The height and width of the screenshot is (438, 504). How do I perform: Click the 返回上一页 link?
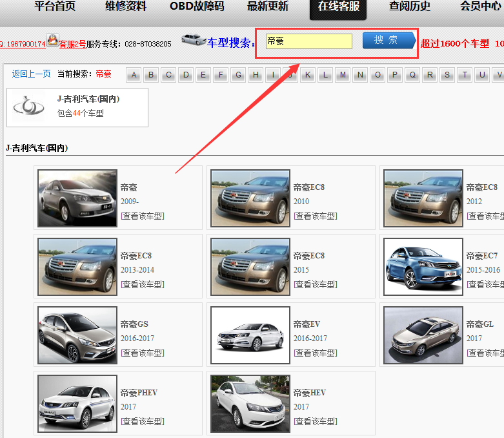click(32, 74)
